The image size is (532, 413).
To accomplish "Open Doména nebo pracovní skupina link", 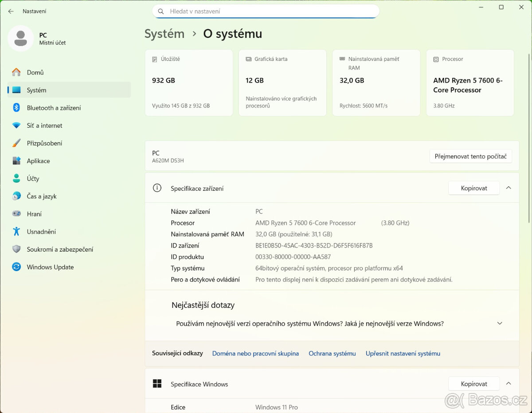I will (x=255, y=354).
